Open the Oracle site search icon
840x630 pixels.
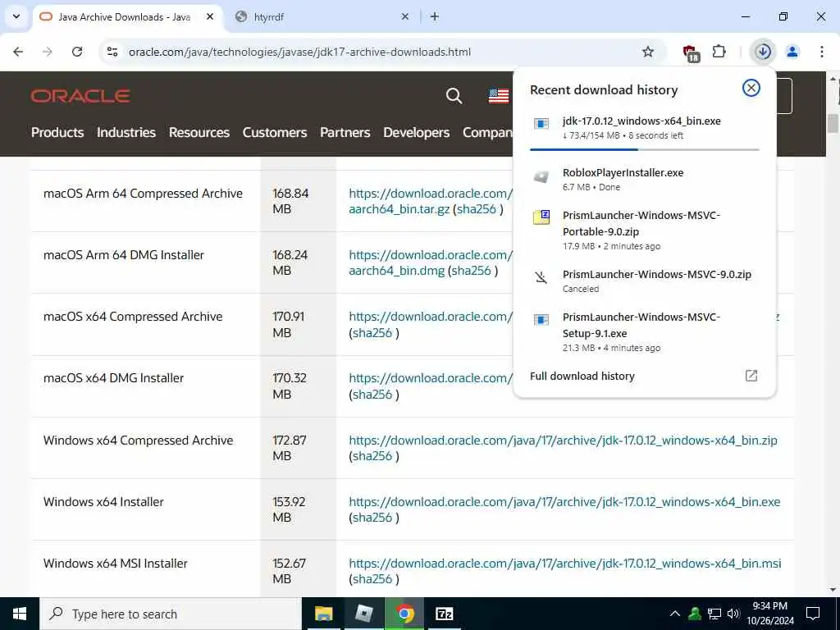454,96
